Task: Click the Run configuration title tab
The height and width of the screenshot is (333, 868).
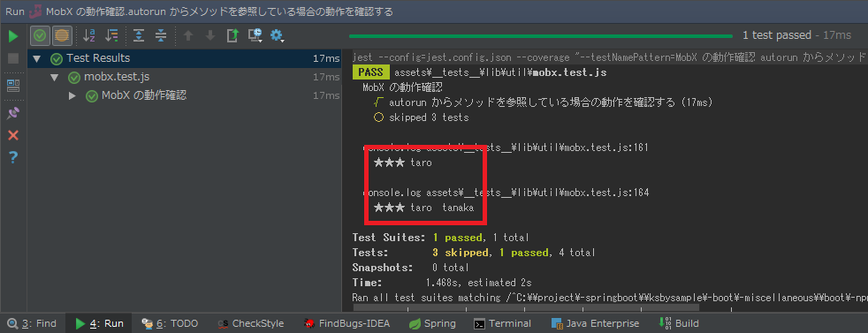Action: coord(199,11)
